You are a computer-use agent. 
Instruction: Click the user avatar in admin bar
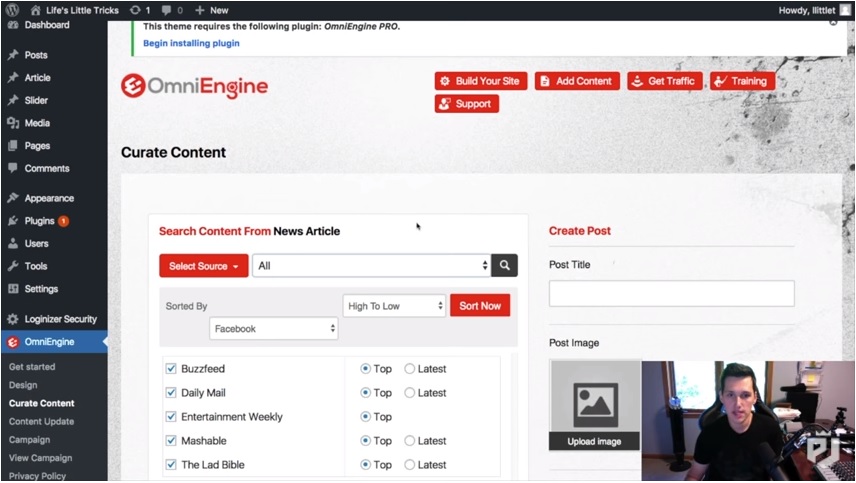click(x=845, y=10)
